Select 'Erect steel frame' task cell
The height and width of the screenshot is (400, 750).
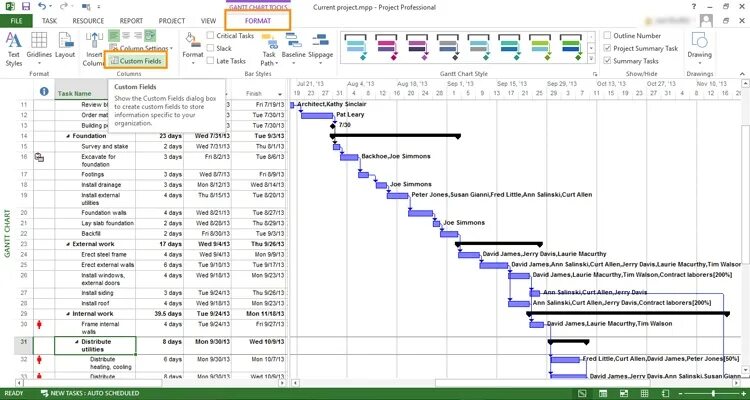coord(95,255)
